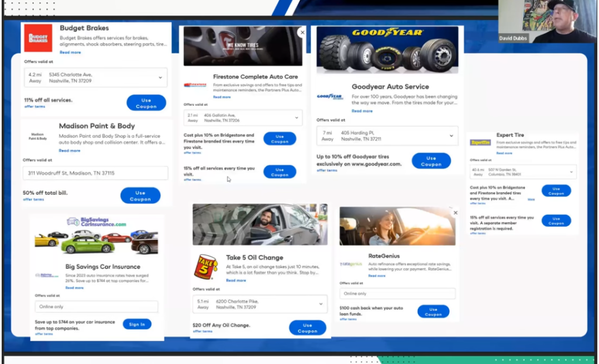Open Take 5 Charlotte Pike location dropdown

tap(321, 304)
